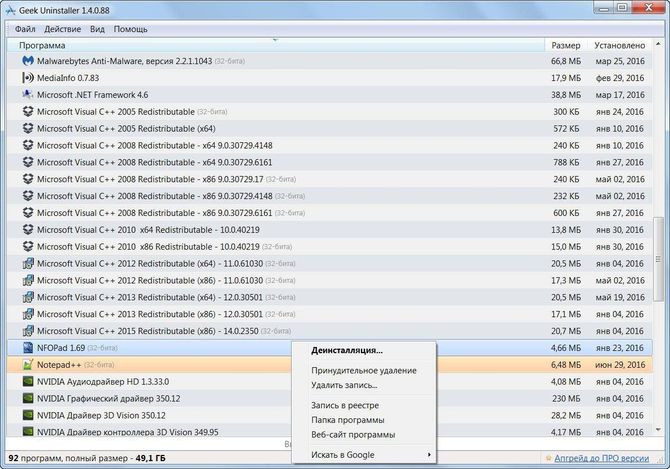Click the scrollbar up arrow
Viewport: 670px width, 469px height.
658,44
